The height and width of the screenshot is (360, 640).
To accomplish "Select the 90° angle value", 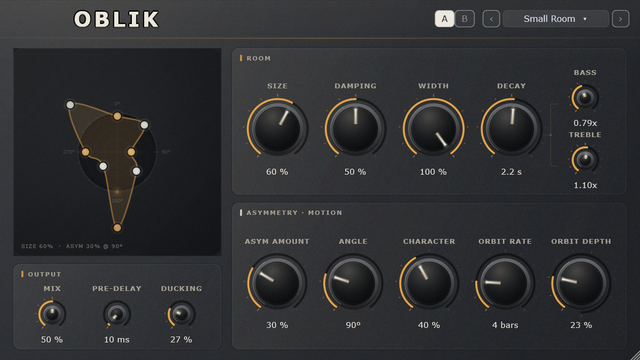I will (x=353, y=325).
